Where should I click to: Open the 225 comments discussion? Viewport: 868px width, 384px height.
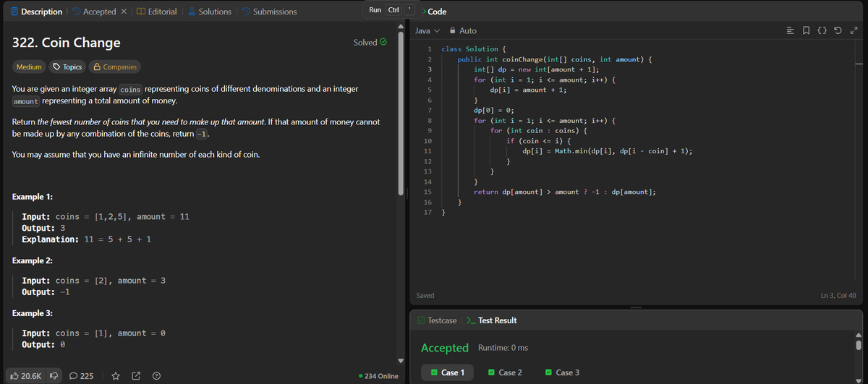pos(81,376)
